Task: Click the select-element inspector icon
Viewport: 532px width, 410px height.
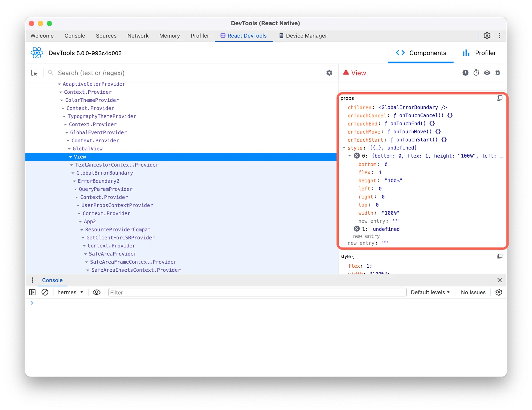Action: (34, 73)
